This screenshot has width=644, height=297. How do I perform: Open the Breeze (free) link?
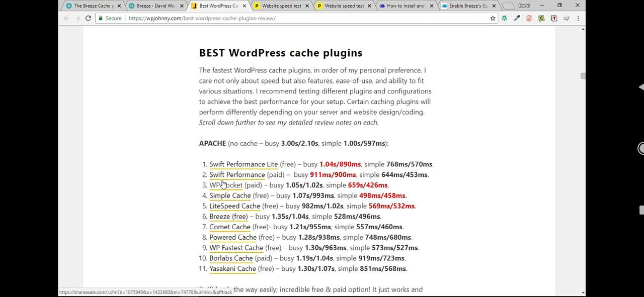click(x=228, y=217)
